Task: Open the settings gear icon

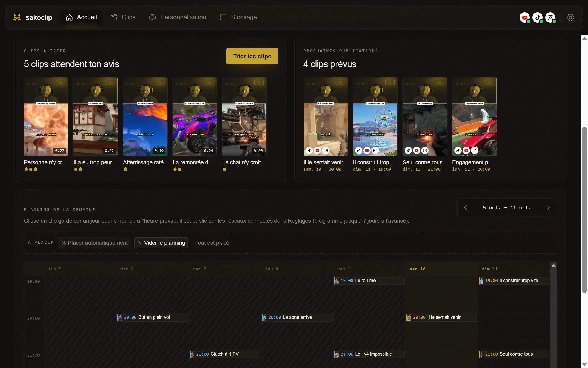Action: 570,17
